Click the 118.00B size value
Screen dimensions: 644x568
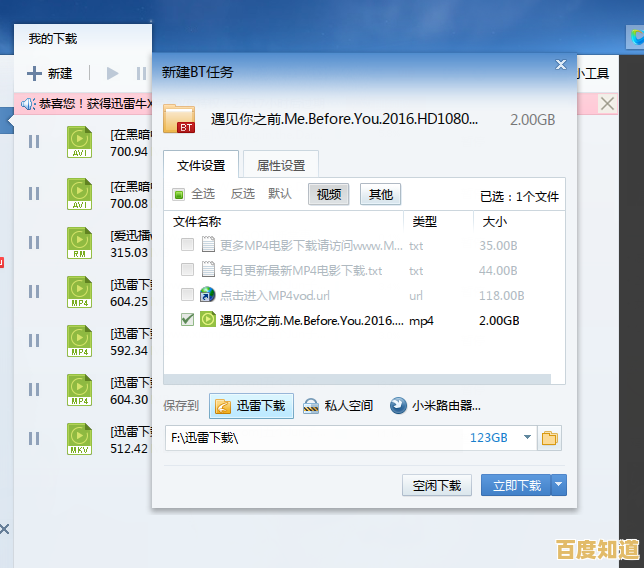click(x=501, y=295)
